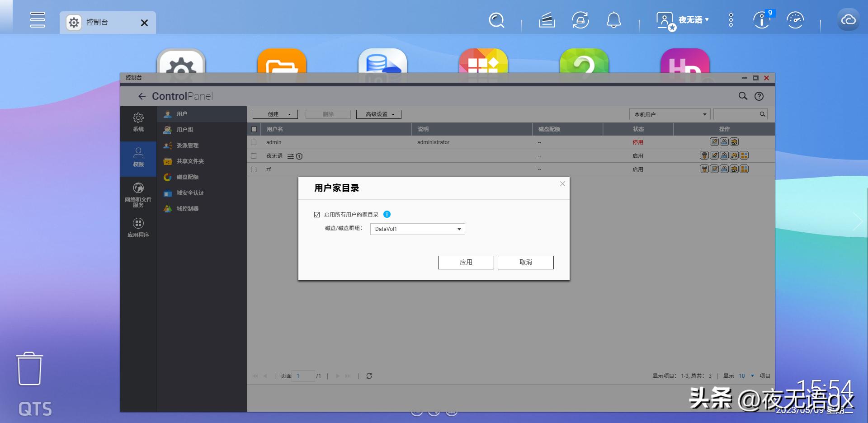Open User Groups in the sidebar
This screenshot has height=423, width=868.
coord(184,130)
